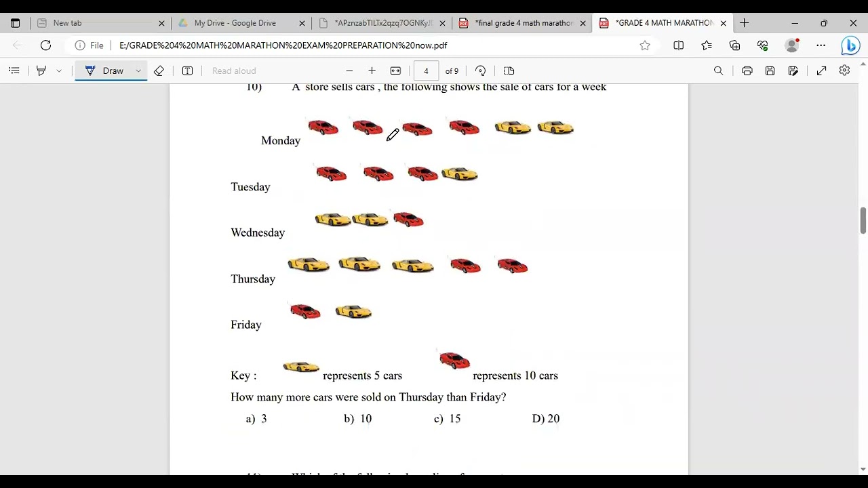Select the Erase tool

pos(159,70)
